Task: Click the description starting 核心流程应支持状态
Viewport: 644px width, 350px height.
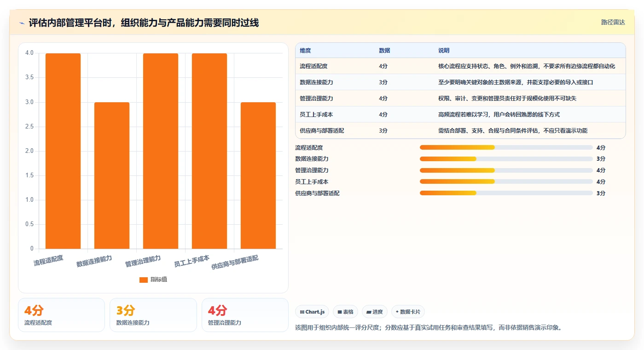Action: point(527,66)
